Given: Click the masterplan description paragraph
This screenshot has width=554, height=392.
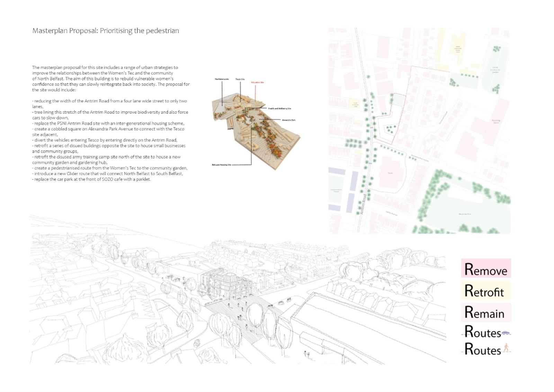Looking at the screenshot, I should [111, 79].
